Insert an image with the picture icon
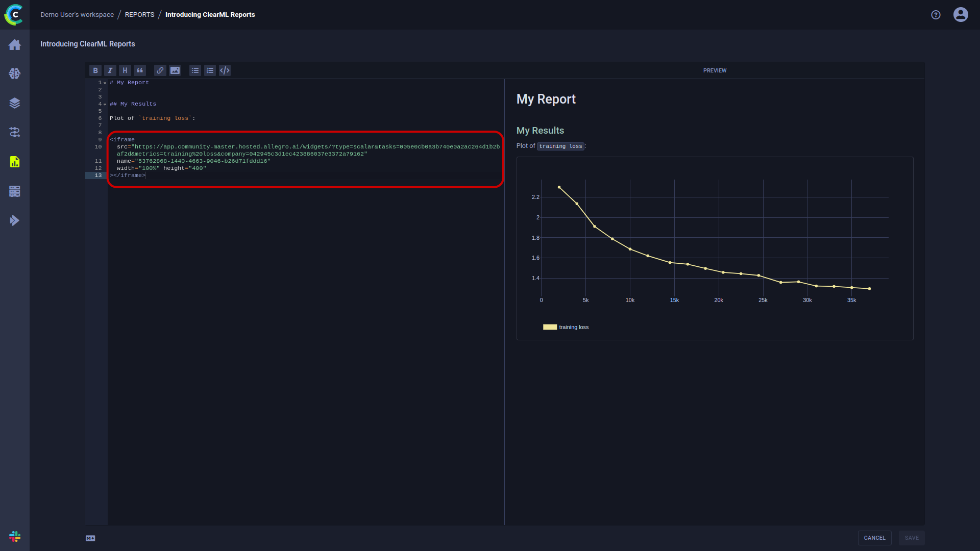The width and height of the screenshot is (980, 551). click(175, 70)
